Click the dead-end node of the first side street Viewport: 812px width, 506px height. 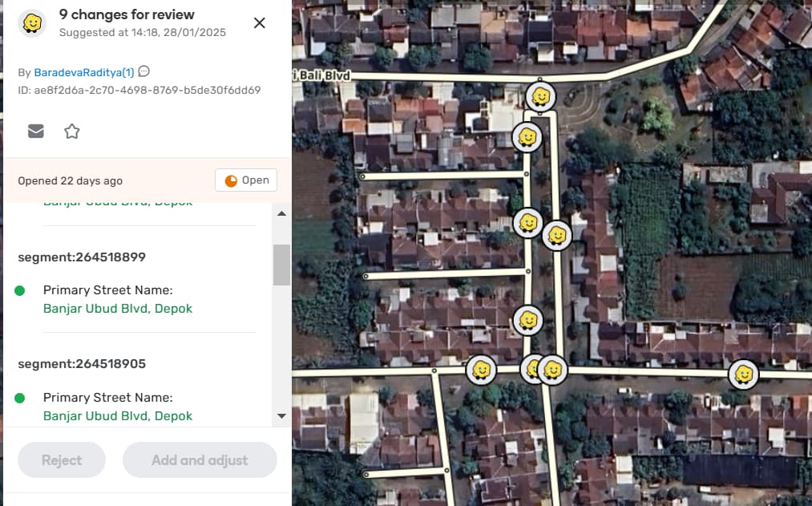click(362, 176)
